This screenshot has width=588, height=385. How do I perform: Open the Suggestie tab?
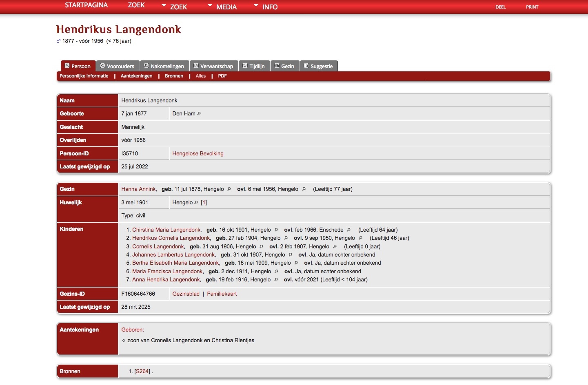point(319,66)
